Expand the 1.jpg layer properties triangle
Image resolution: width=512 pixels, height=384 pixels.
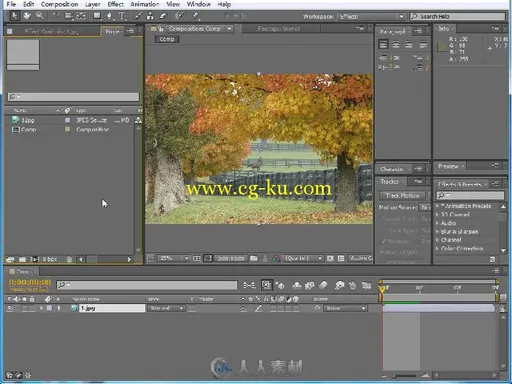pos(42,308)
